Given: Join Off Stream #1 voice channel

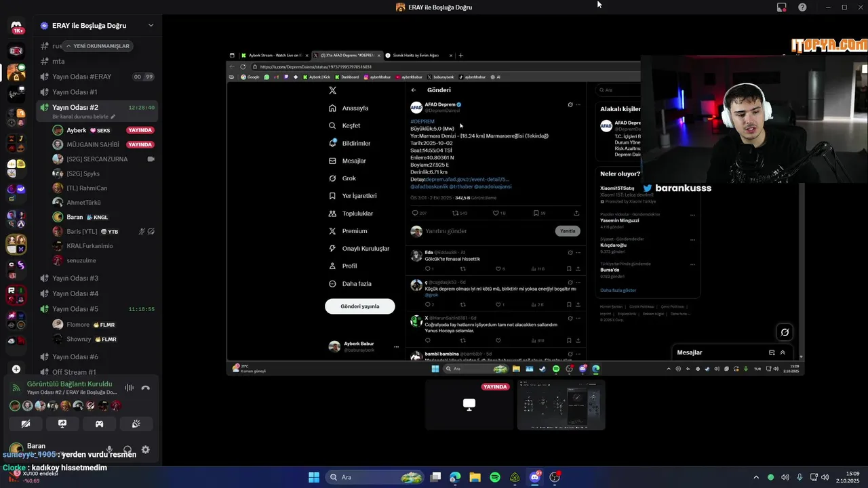Looking at the screenshot, I should pos(97,372).
